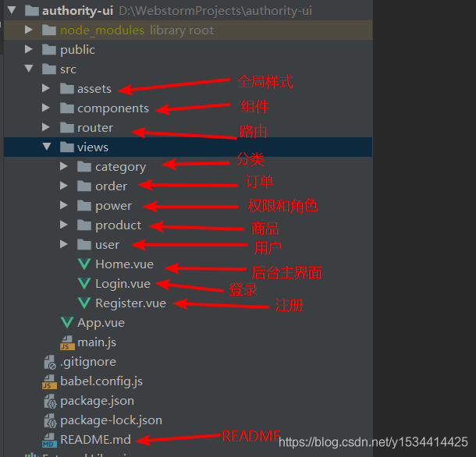Select the views folder name
Image resolution: width=476 pixels, height=457 pixels.
pyautogui.click(x=93, y=147)
